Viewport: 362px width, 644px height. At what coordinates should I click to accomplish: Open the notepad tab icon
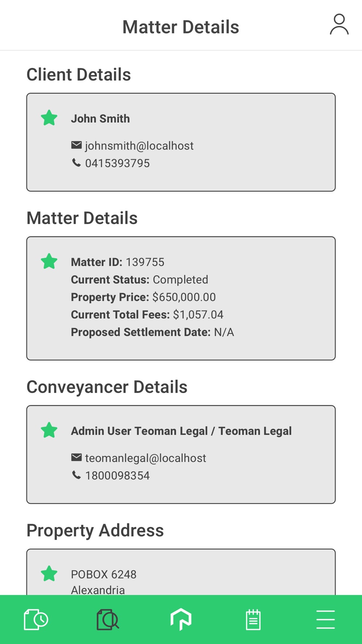click(253, 619)
